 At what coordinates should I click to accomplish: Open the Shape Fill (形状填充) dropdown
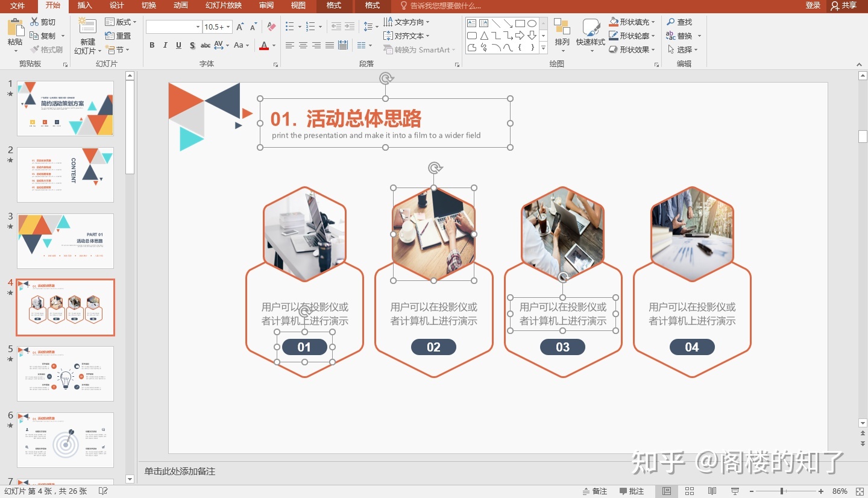(x=632, y=22)
